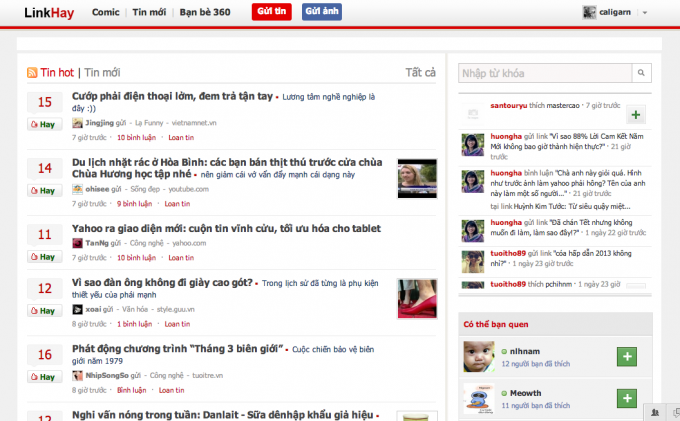
Task: Click Loan tin on Yahoo story
Action: tap(181, 258)
